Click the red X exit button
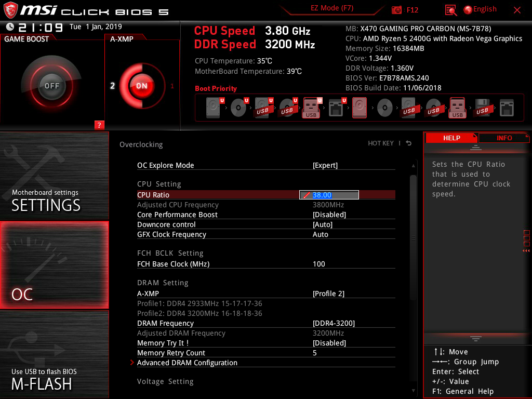 (517, 10)
